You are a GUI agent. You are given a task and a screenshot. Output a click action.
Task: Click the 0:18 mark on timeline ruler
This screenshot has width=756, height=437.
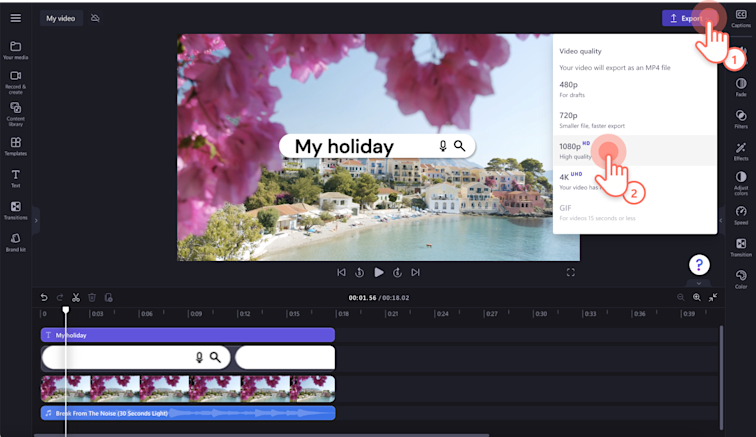(x=343, y=314)
